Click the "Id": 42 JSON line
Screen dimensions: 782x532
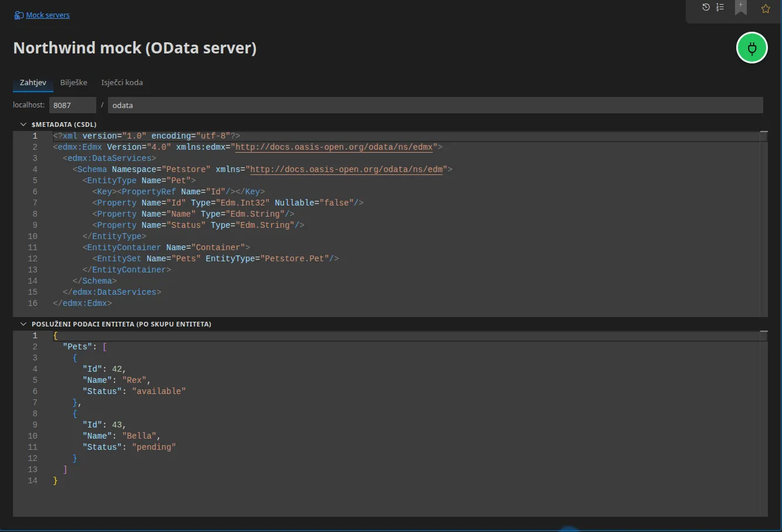pos(105,369)
